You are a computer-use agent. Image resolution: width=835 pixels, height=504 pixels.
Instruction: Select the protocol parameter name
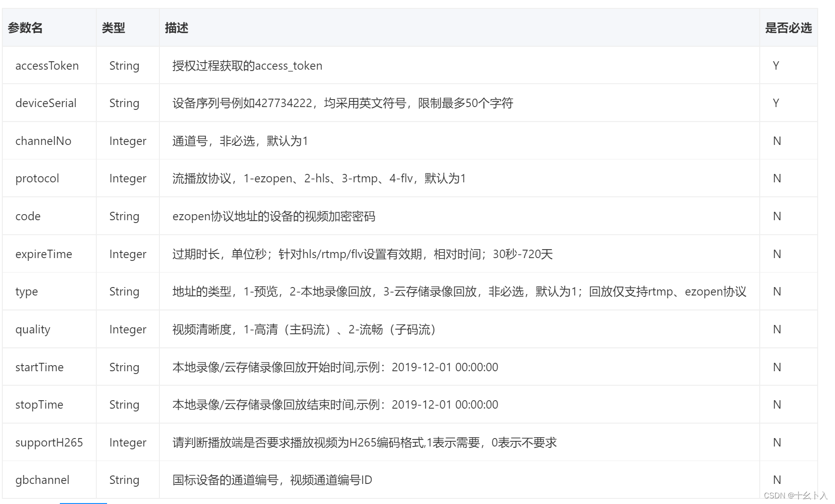37,179
